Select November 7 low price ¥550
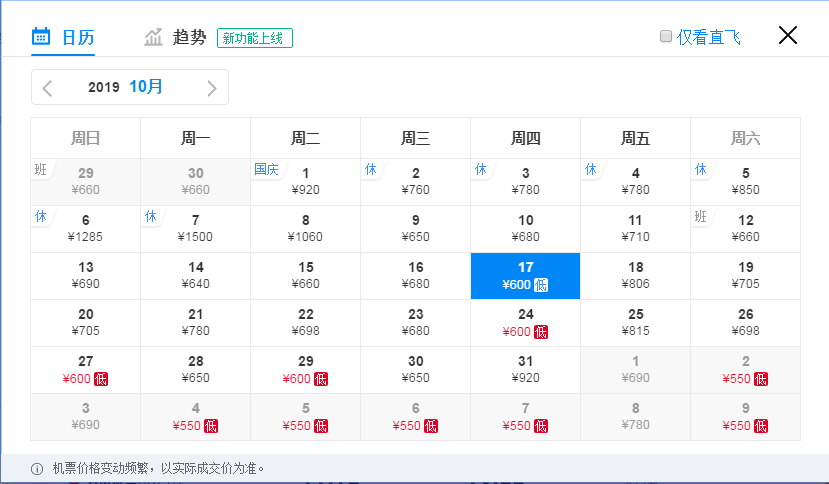This screenshot has height=484, width=829. click(526, 417)
